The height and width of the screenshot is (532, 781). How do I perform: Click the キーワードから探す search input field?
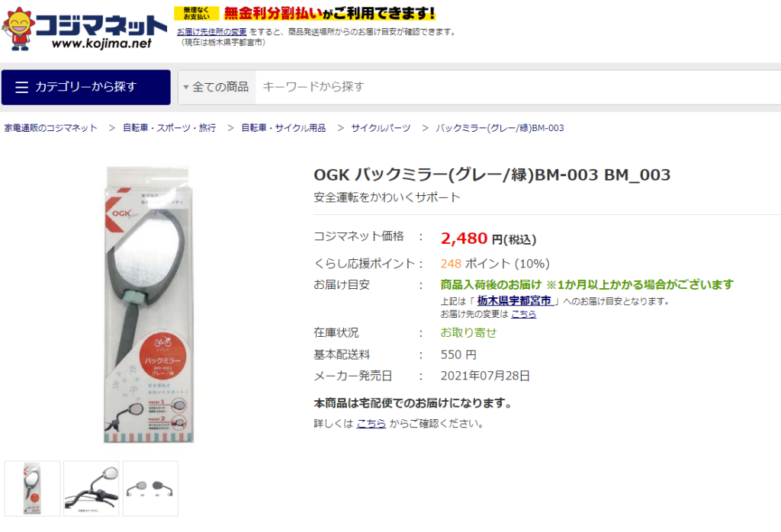pyautogui.click(x=518, y=87)
